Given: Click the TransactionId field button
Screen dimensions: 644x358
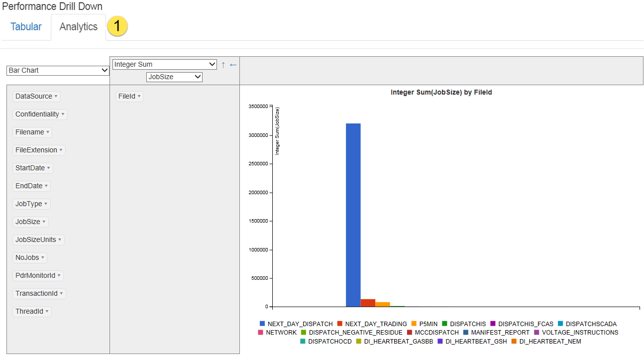Looking at the screenshot, I should tap(36, 294).
